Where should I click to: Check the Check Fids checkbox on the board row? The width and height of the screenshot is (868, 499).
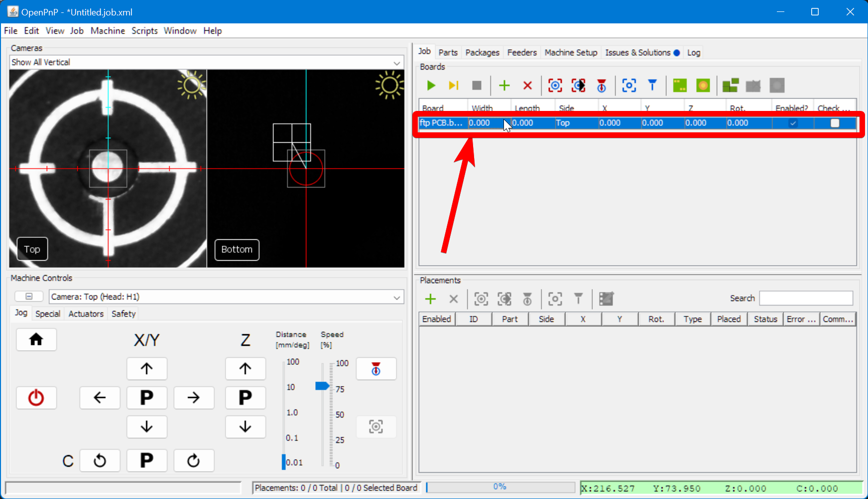coord(835,123)
